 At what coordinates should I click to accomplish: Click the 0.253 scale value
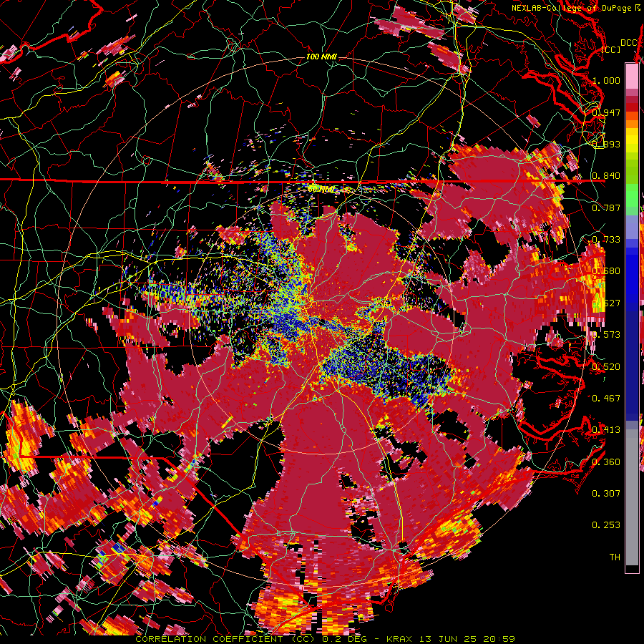click(x=606, y=525)
